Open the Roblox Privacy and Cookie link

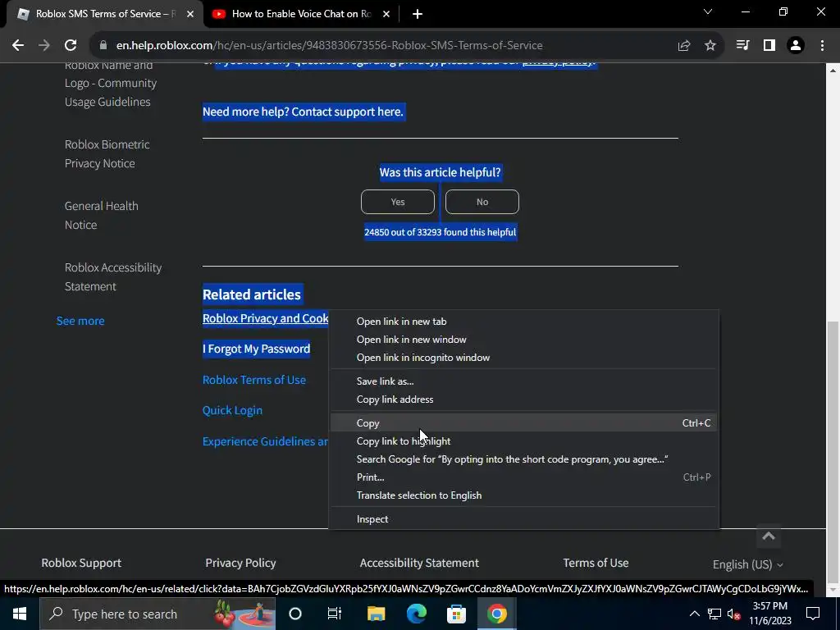(265, 318)
